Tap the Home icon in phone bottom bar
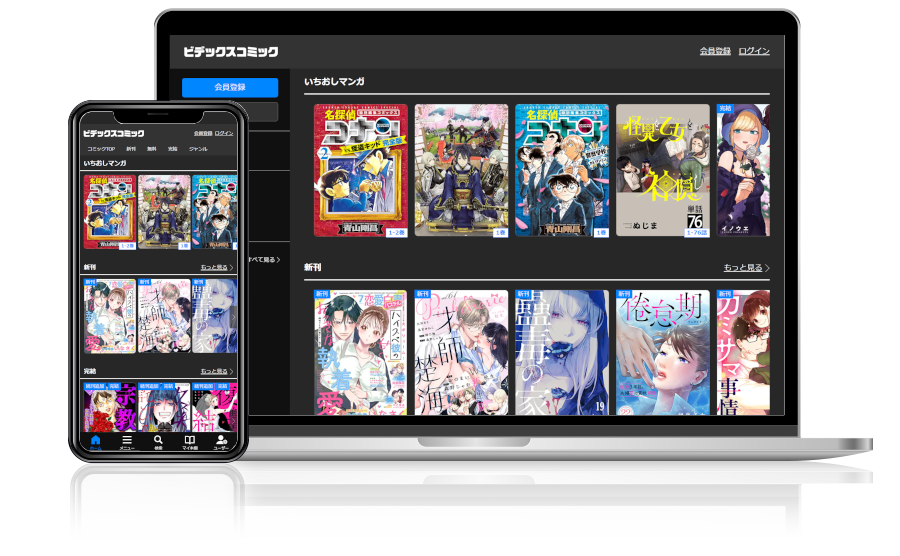 coord(95,440)
